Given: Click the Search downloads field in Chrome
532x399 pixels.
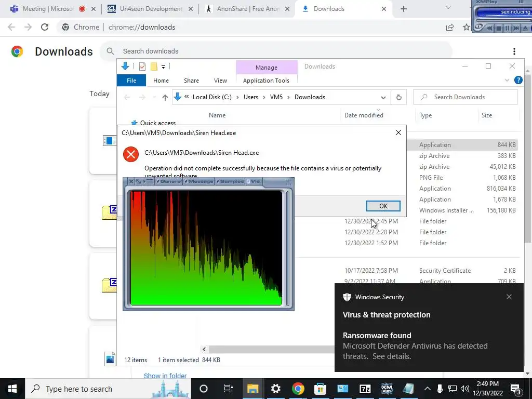Looking at the screenshot, I should (x=276, y=51).
